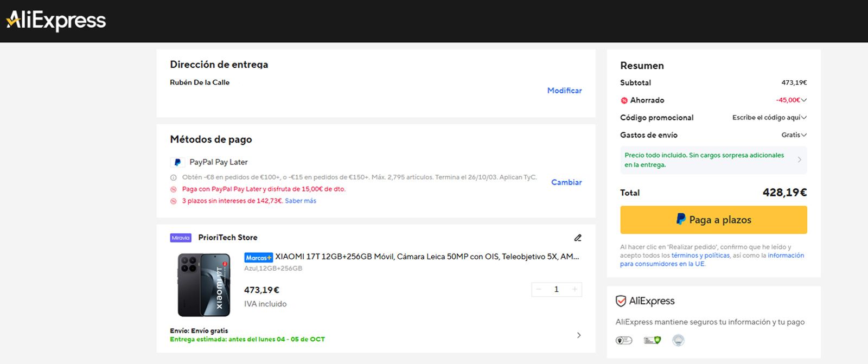This screenshot has width=868, height=364.
Task: Click the Métodos de pago heading
Action: click(x=211, y=139)
